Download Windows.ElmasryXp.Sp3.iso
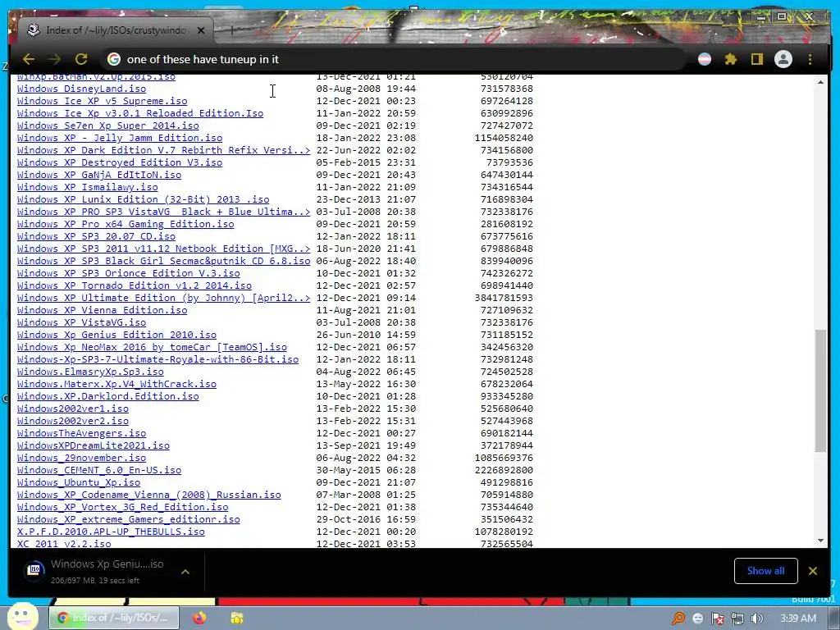This screenshot has height=630, width=840. point(90,372)
